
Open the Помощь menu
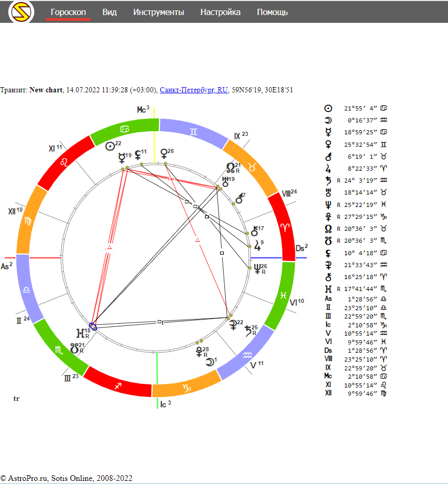[x=272, y=12]
